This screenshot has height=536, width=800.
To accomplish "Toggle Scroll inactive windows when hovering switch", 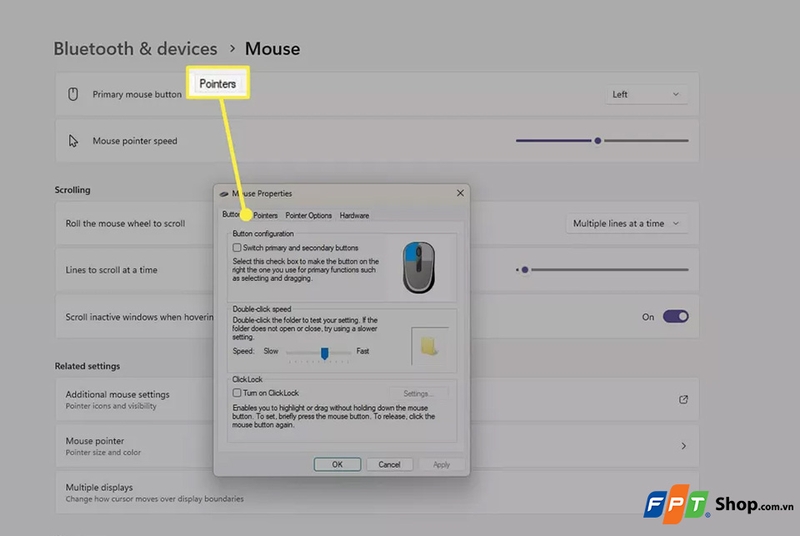I will pyautogui.click(x=676, y=317).
